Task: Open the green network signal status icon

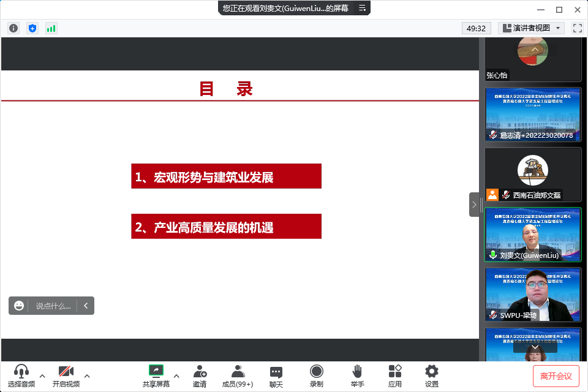Action: [51, 28]
